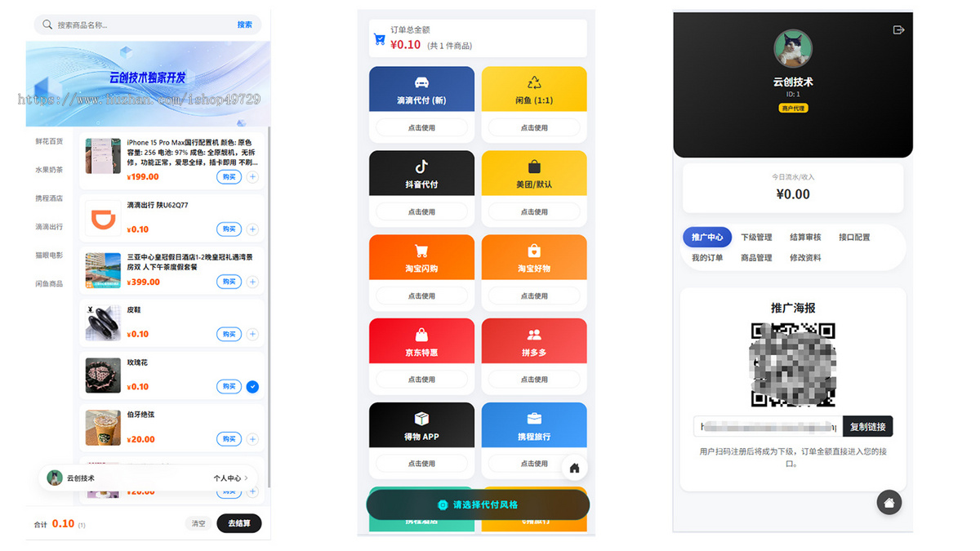Image resolution: width=980 pixels, height=551 pixels.
Task: Select the 滴滴出行 category
Action: (49, 227)
